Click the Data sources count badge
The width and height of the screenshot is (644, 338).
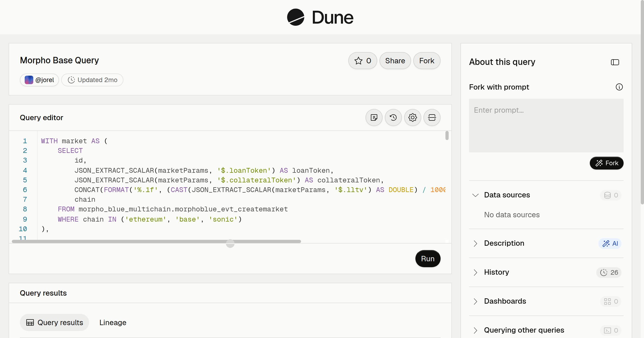click(611, 195)
